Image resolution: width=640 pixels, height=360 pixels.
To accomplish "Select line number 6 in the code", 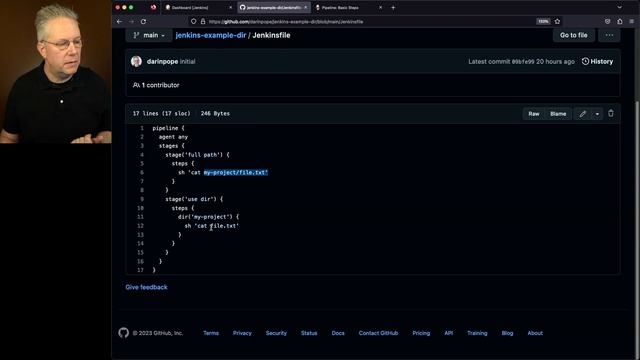I will click(x=142, y=172).
